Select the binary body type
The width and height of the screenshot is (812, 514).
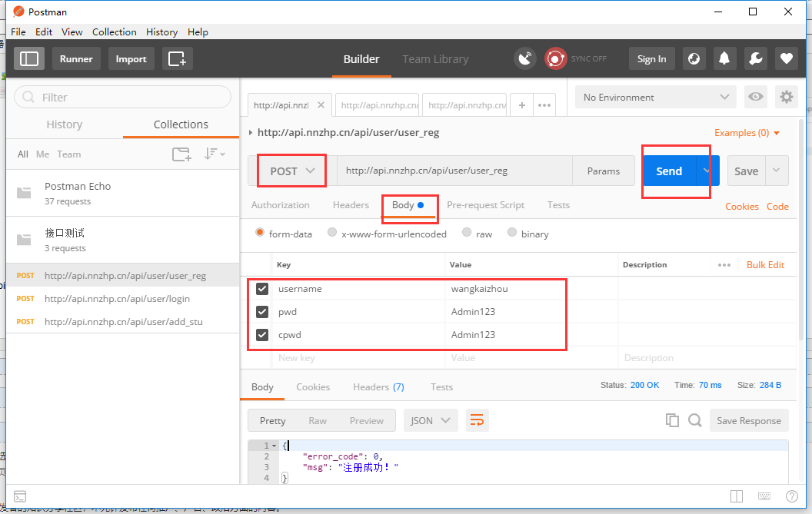point(512,232)
